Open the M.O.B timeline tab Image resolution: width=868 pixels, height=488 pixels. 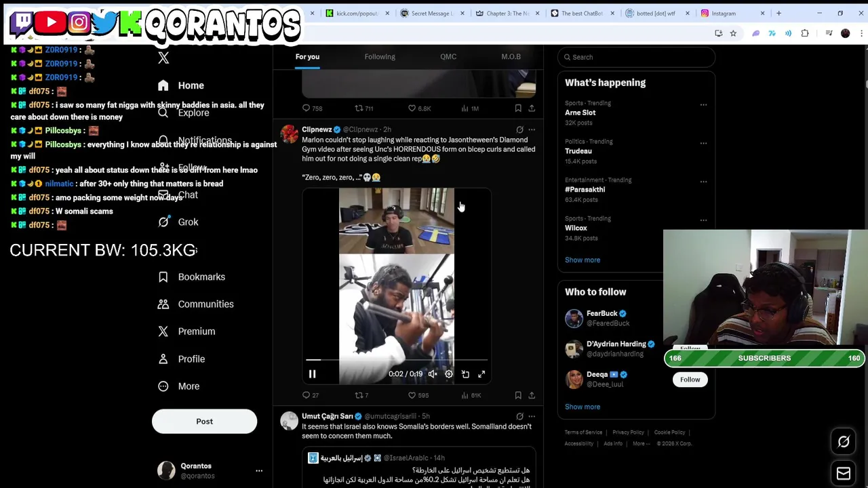511,57
